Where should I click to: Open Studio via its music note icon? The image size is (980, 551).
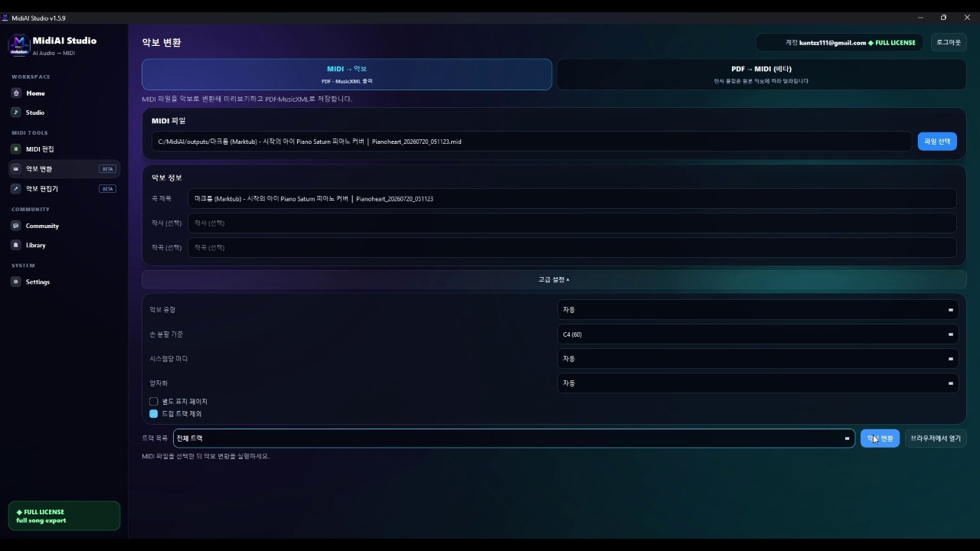click(16, 112)
